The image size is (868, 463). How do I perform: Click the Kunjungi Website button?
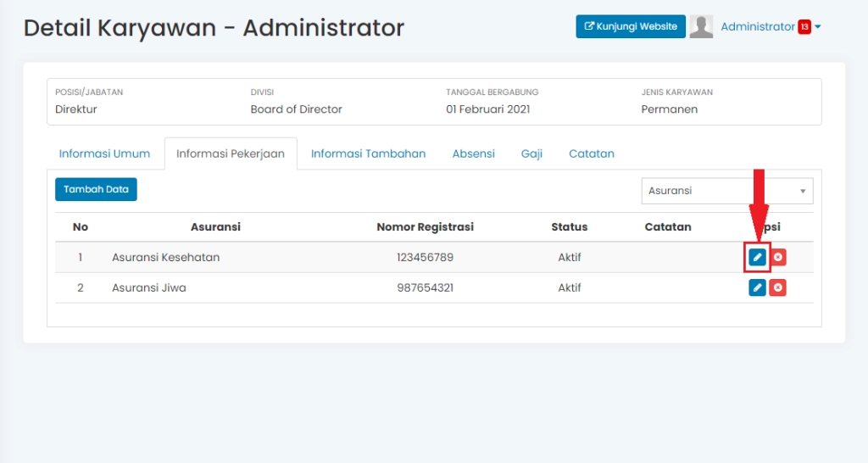tap(631, 26)
